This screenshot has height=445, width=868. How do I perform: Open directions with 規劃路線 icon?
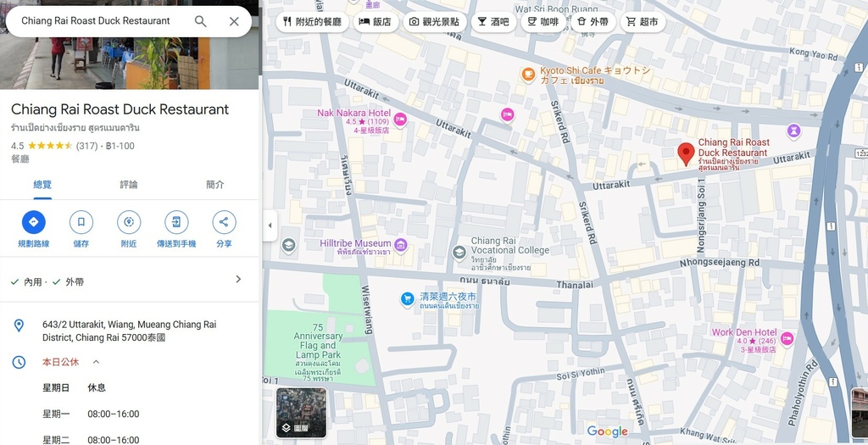pos(34,222)
